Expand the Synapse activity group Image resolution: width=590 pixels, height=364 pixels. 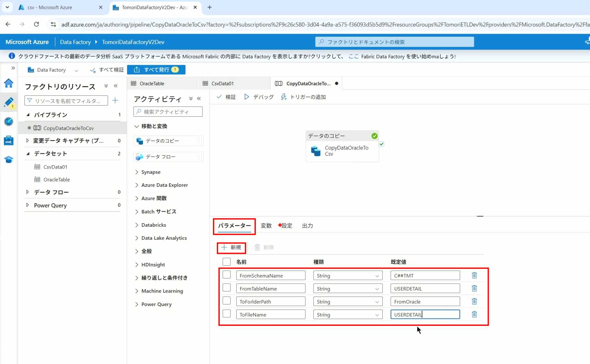137,172
